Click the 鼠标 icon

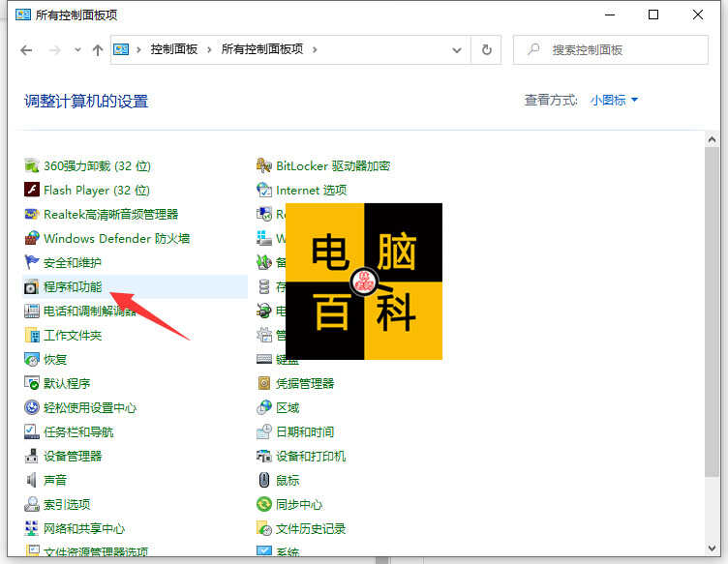(x=264, y=480)
